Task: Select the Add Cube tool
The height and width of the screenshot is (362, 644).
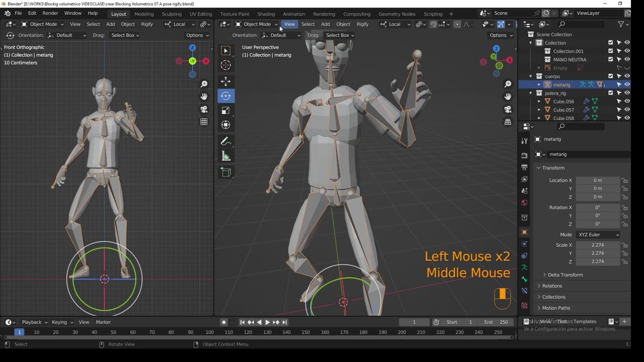Action: pyautogui.click(x=226, y=173)
